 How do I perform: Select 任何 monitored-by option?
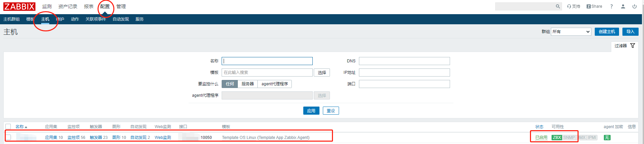coord(230,84)
